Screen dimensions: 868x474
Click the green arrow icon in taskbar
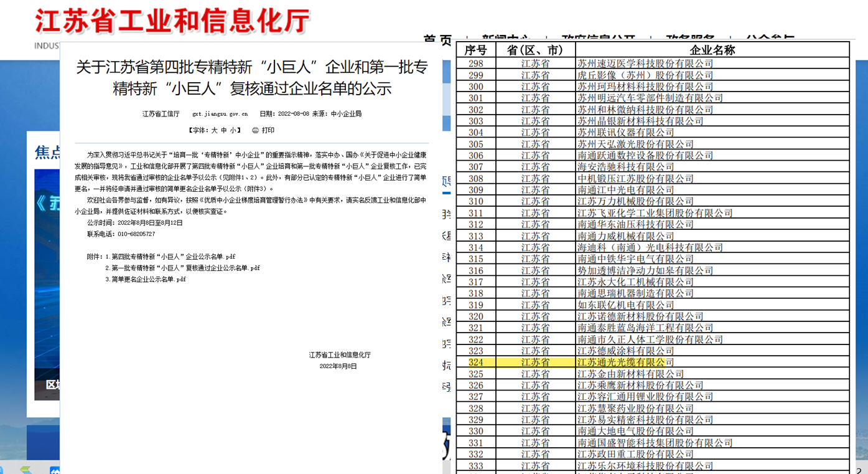(x=26, y=470)
